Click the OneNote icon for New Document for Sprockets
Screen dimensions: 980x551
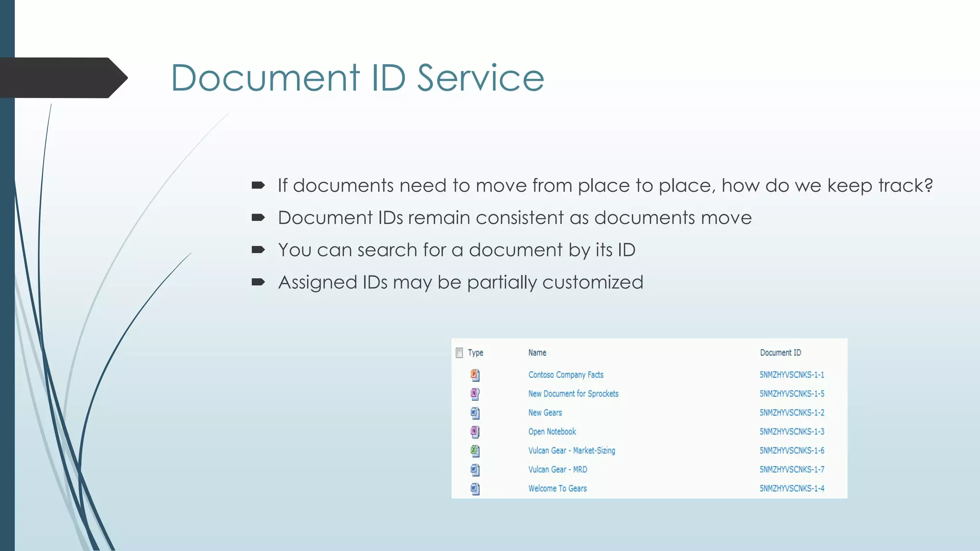[x=475, y=394]
